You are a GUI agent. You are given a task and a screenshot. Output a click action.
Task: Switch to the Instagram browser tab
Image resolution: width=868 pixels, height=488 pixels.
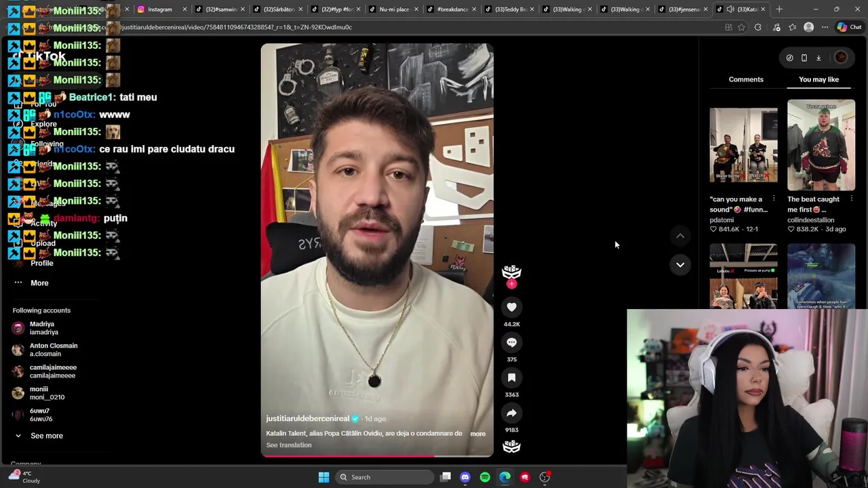160,9
